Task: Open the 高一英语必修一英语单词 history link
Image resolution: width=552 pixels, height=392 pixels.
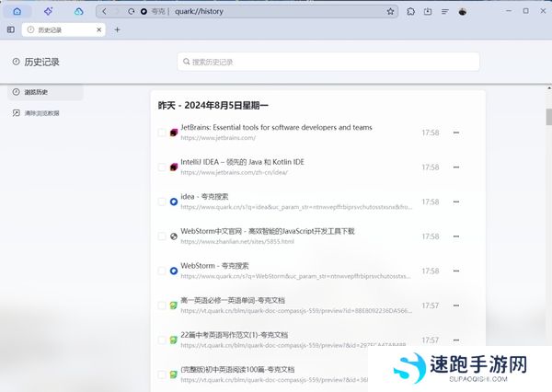Action: [233, 300]
